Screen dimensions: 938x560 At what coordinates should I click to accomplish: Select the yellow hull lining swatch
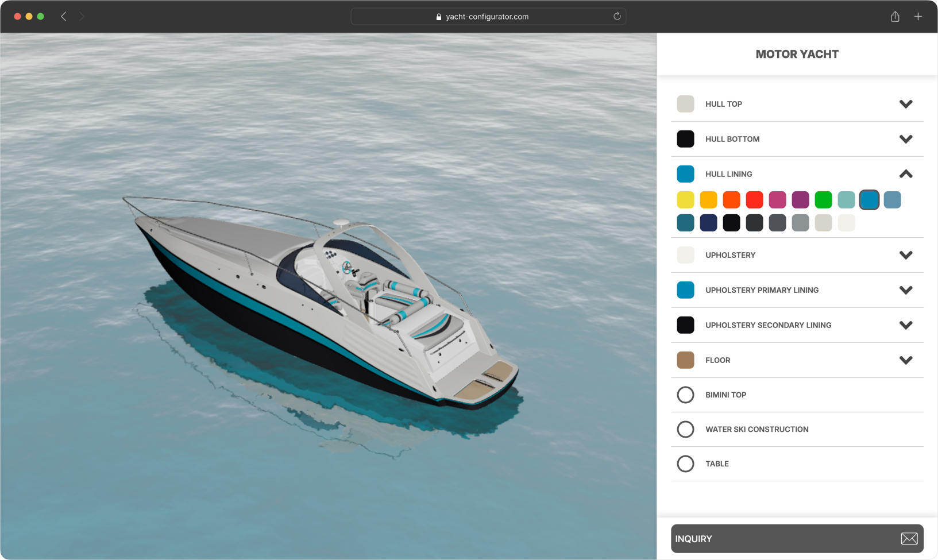pyautogui.click(x=685, y=200)
